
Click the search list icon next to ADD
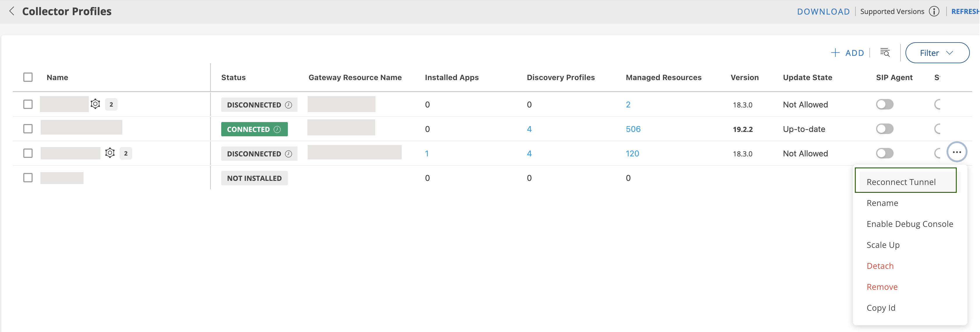885,52
